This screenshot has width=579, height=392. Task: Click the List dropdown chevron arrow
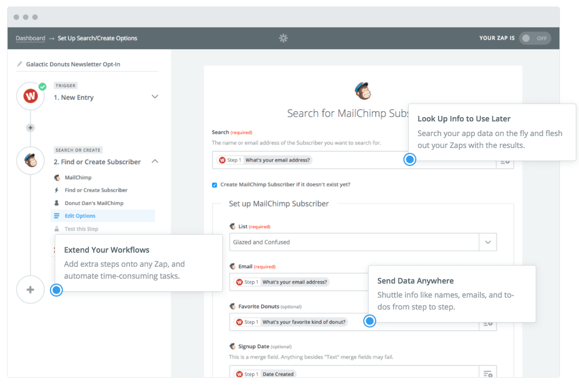[x=488, y=242]
